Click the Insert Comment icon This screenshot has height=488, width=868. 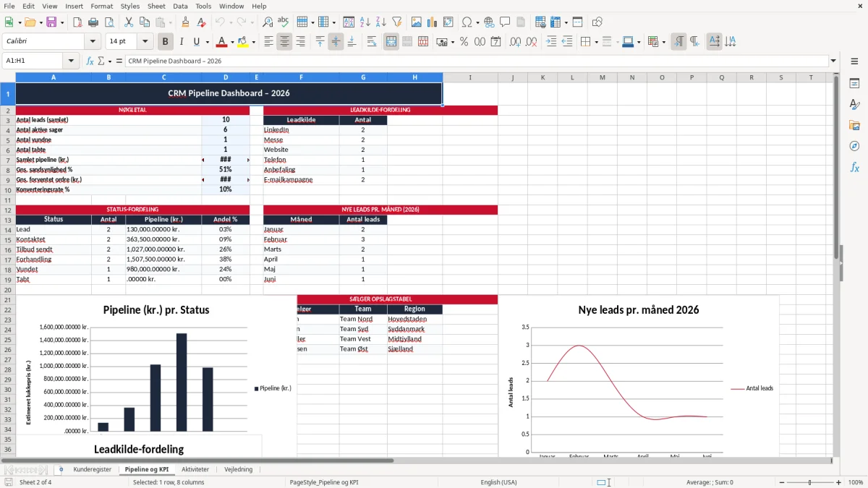click(x=505, y=22)
